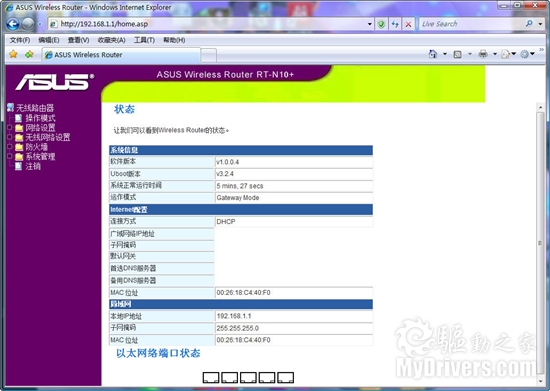Screen dimensions: 550x391
Task: Expand the 无线网络设置 folder node
Action: pos(10,137)
